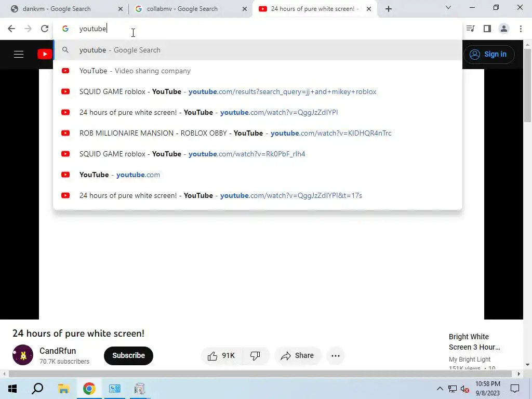The image size is (532, 399).
Task: Close the 24 hours white screen tab
Action: pyautogui.click(x=369, y=9)
